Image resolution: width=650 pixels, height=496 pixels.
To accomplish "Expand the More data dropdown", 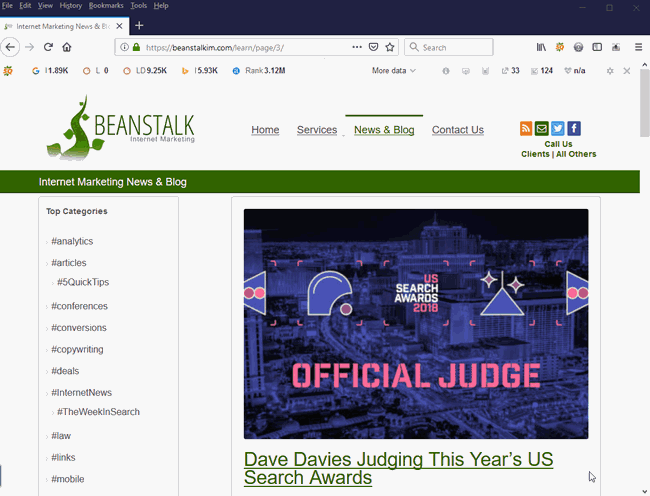I will [393, 71].
